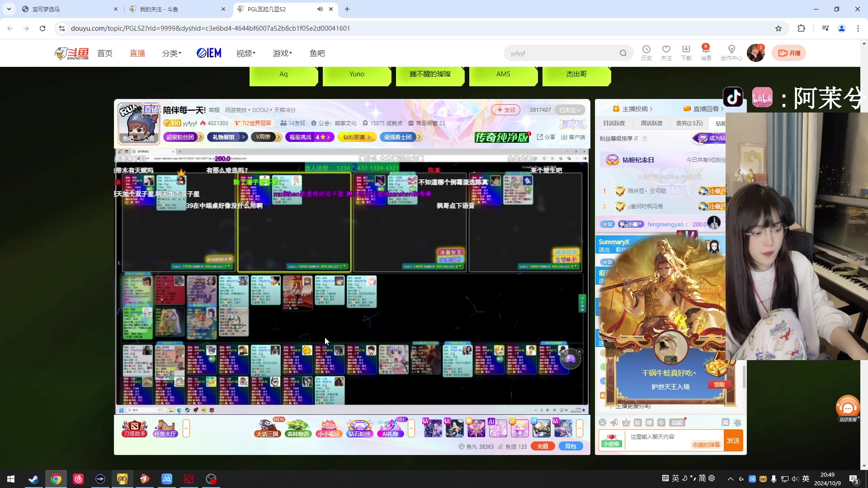Click the 粉 fan badge icon in chat toolbar
868x488 pixels.
click(x=637, y=422)
